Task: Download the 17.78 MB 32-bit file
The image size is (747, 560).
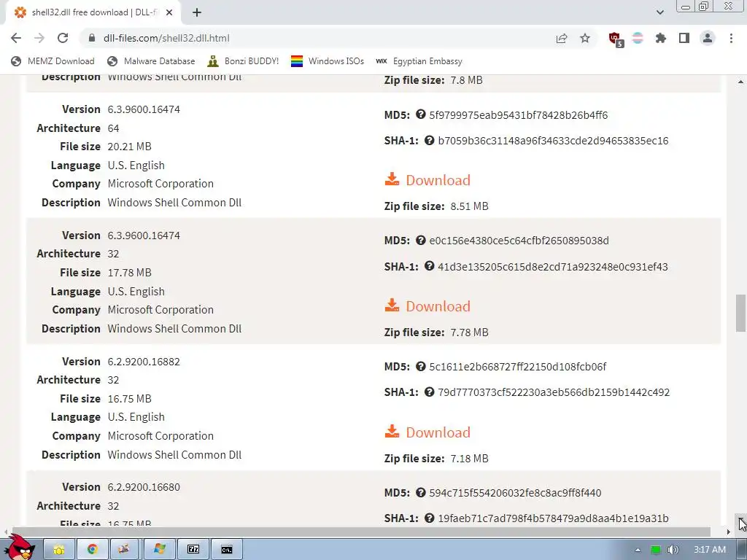Action: pos(427,306)
